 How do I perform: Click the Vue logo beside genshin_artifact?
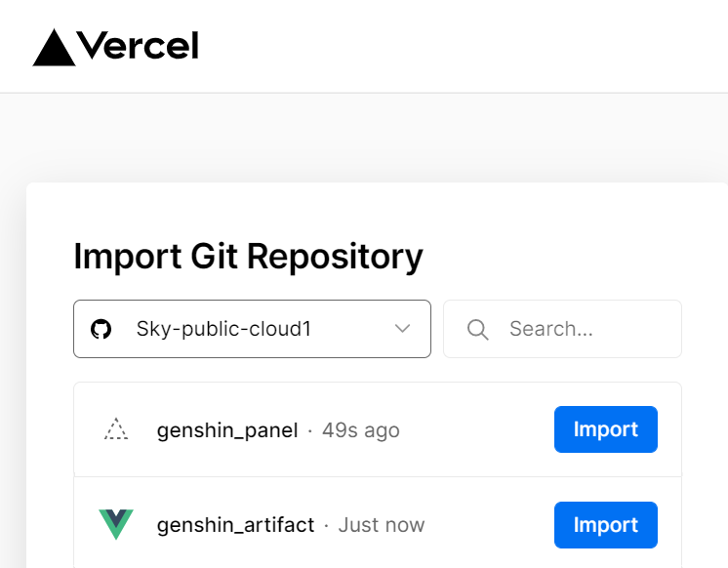[x=116, y=524]
